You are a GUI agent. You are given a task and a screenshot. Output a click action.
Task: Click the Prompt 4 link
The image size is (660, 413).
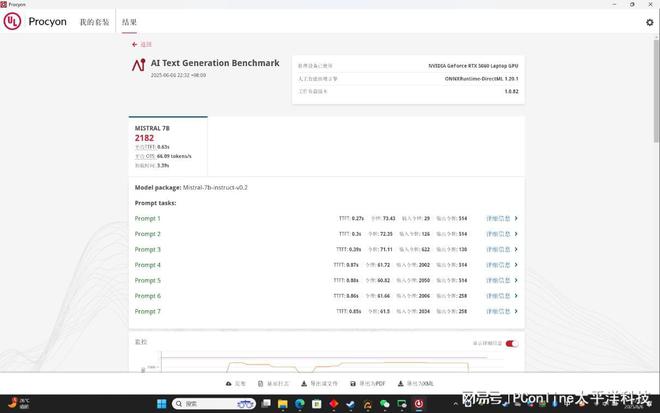[x=147, y=265]
